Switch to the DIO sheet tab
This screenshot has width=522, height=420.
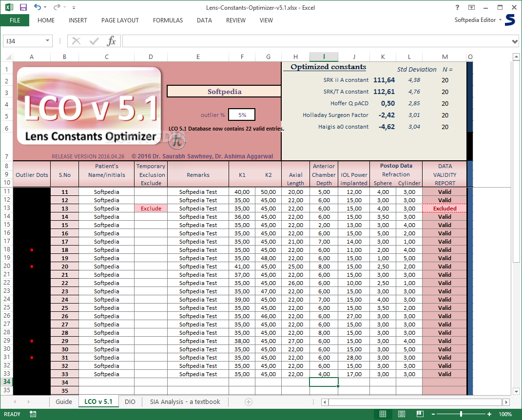130,401
